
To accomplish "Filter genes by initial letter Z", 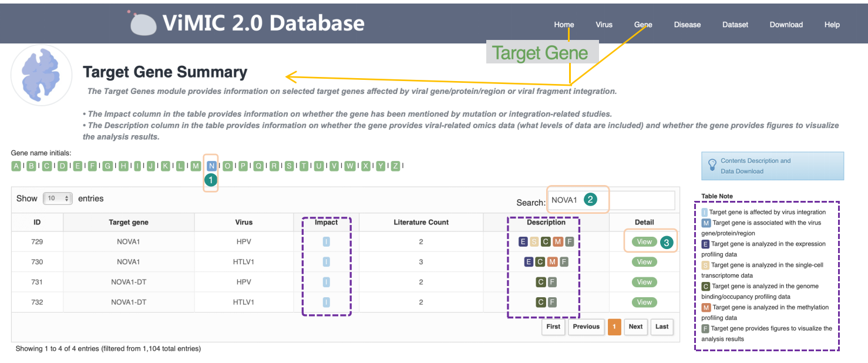I will [x=395, y=166].
